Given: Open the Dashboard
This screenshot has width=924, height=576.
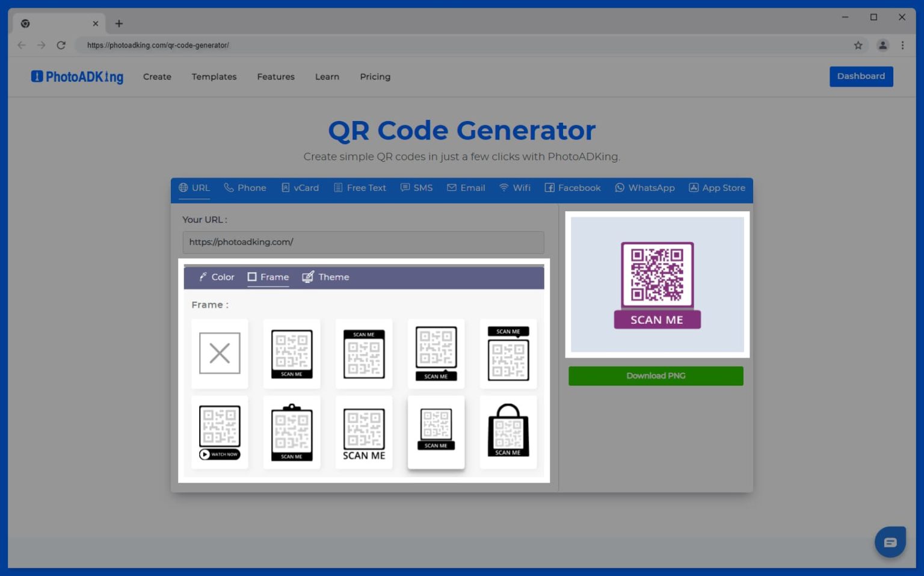Looking at the screenshot, I should [861, 76].
